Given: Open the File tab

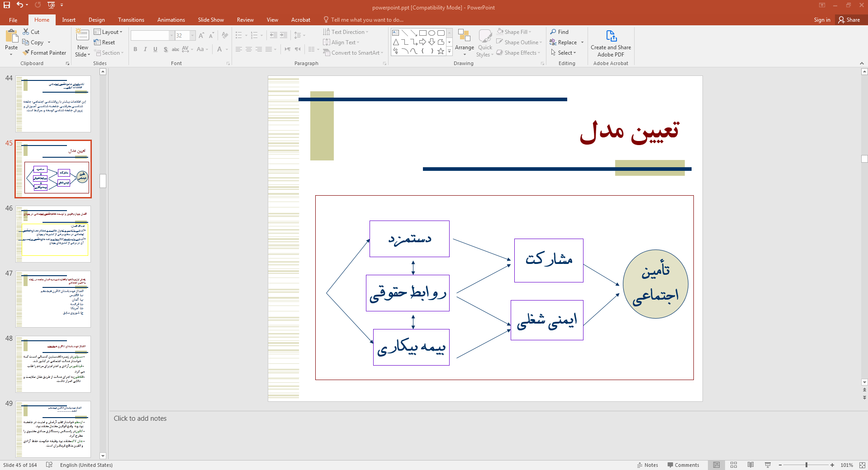Looking at the screenshot, I should pos(13,20).
